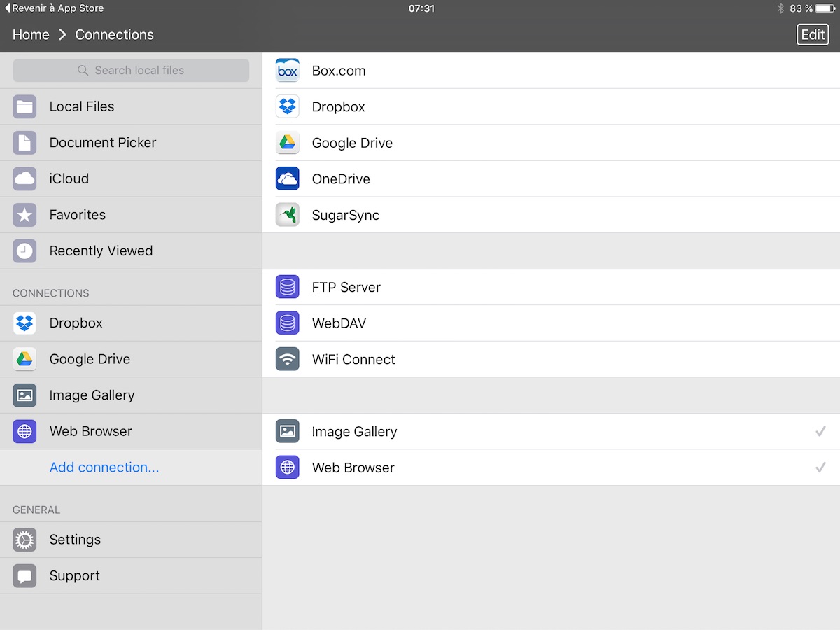Screen dimensions: 840x630
Task: Open Settings via the gear icon
Action: 24,540
